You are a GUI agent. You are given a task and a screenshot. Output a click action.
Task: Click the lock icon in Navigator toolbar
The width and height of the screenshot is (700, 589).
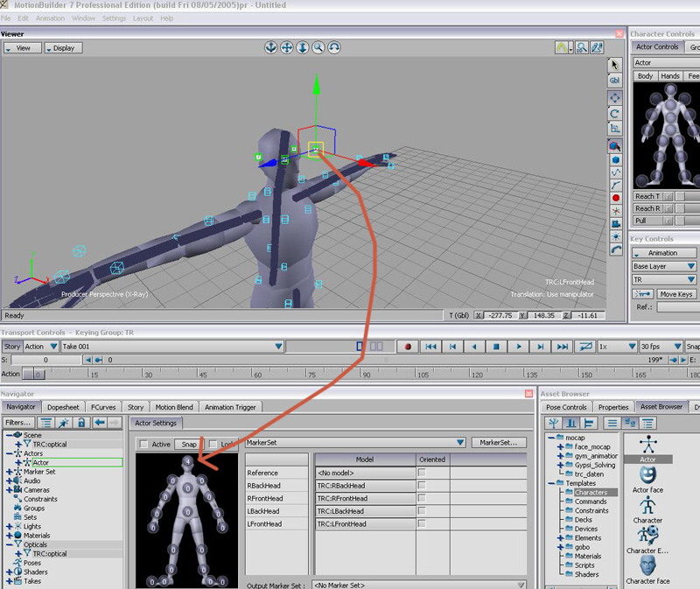tap(81, 423)
